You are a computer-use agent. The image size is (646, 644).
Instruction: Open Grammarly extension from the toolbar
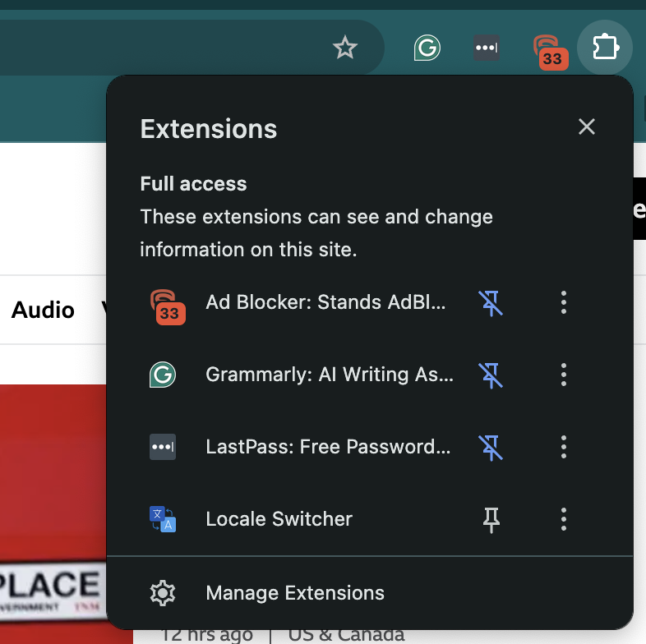point(427,48)
